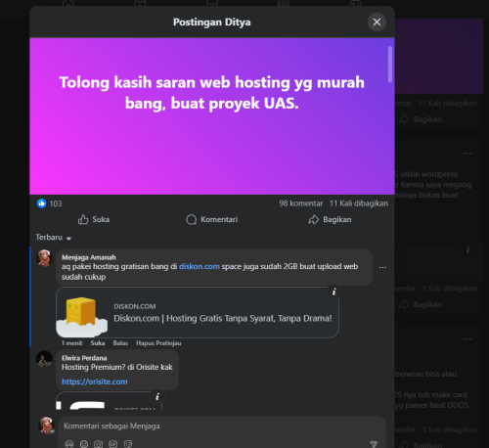Click the 2GB hosting gratisan comment text
The width and height of the screenshot is (489, 448).
[x=209, y=272]
